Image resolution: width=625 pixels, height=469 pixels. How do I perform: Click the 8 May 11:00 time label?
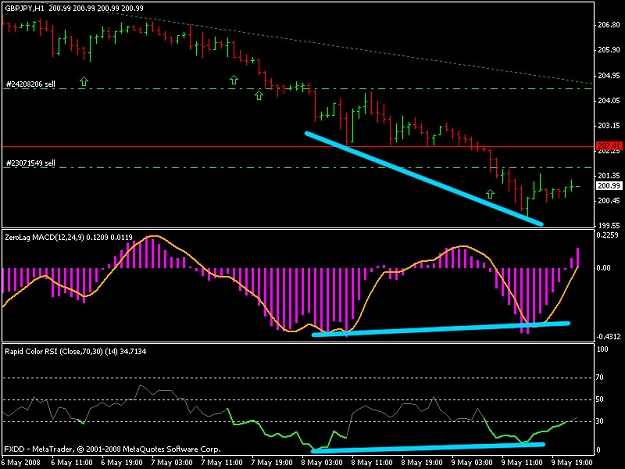click(x=371, y=463)
